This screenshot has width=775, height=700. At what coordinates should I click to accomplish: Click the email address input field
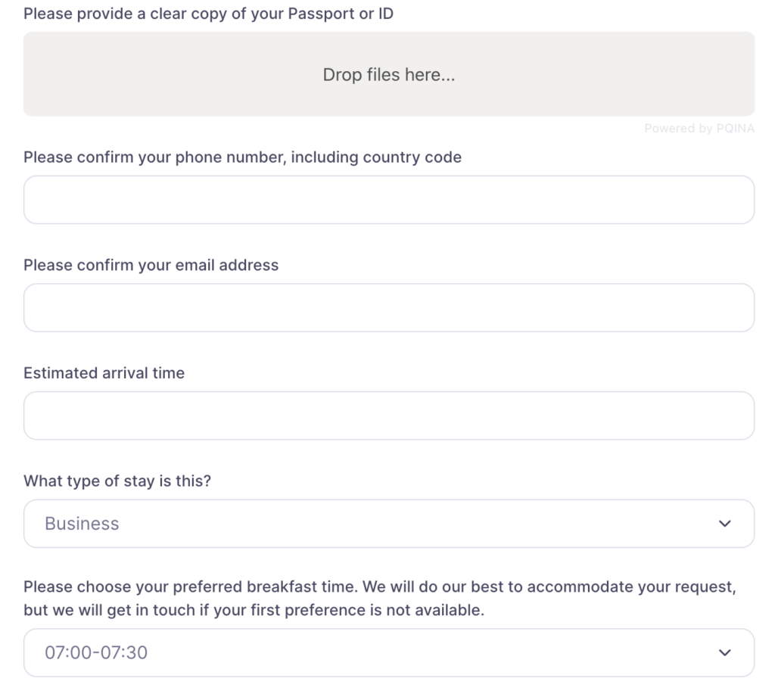click(x=388, y=308)
